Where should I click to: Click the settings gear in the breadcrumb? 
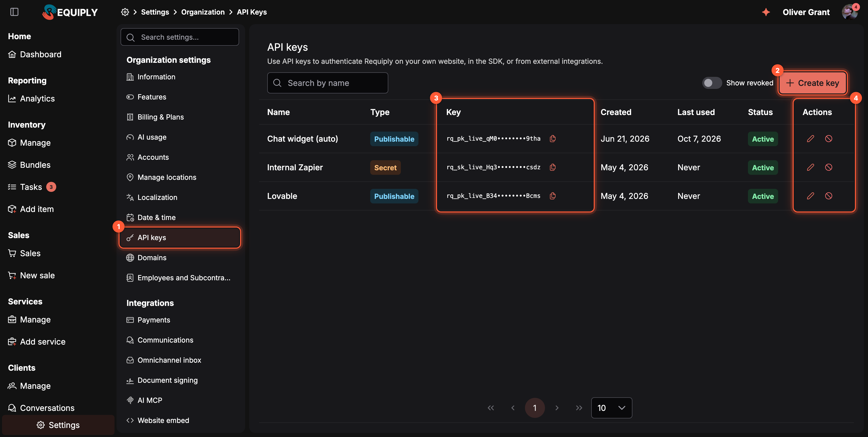point(125,12)
